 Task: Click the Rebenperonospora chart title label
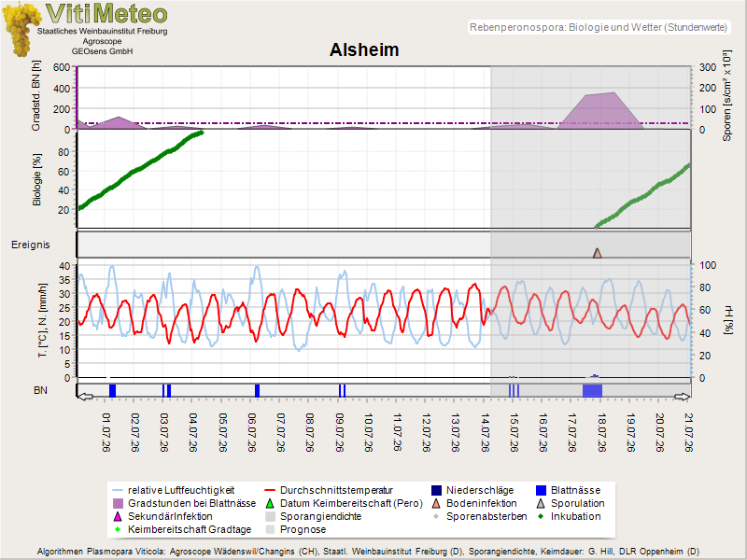click(599, 28)
